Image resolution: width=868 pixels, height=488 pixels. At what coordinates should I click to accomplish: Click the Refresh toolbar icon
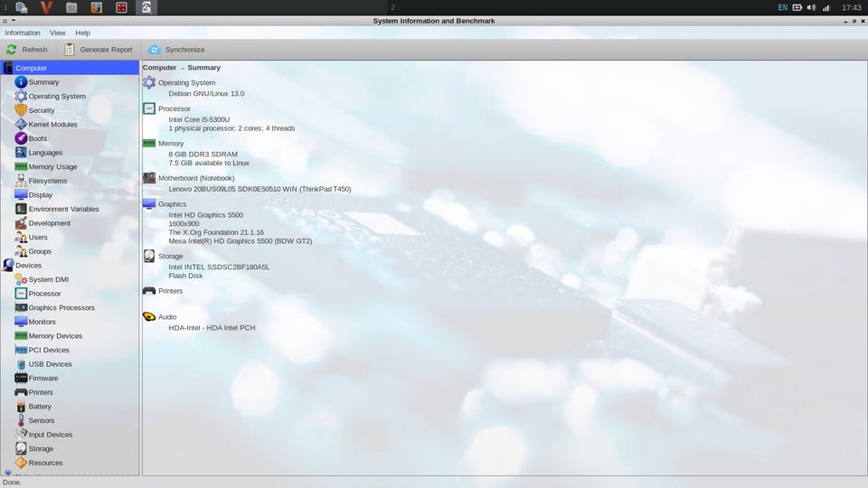[11, 50]
